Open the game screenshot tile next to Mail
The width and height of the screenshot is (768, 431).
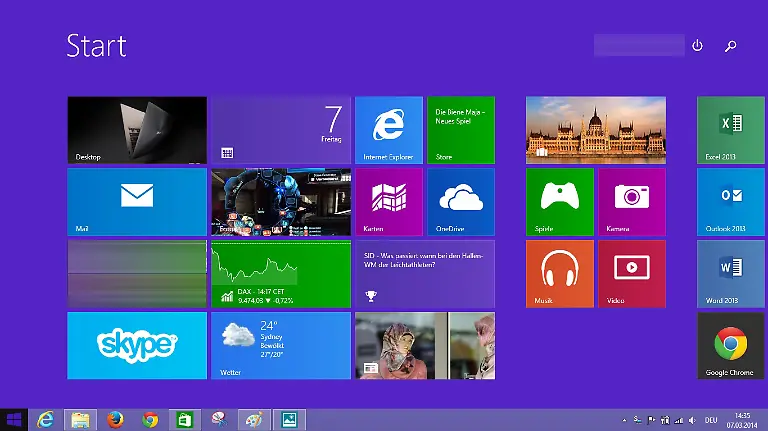point(281,202)
